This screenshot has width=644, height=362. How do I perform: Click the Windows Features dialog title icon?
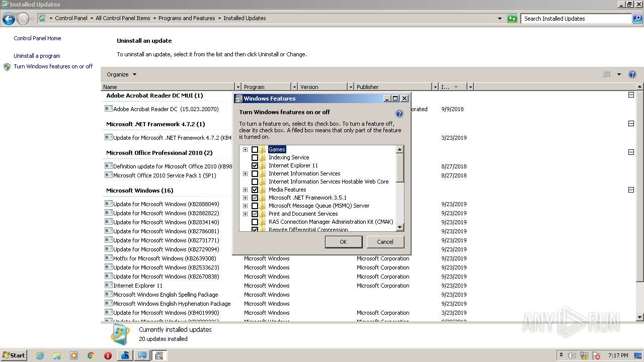(238, 99)
